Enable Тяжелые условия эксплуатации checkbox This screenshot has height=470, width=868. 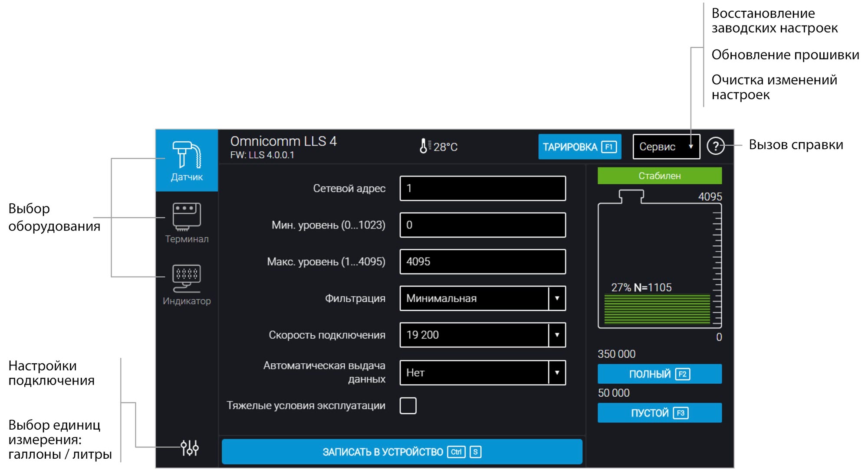[x=408, y=405]
